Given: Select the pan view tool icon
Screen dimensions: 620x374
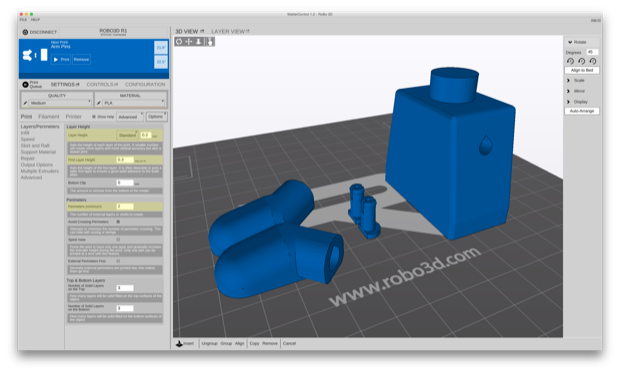Looking at the screenshot, I should click(189, 42).
